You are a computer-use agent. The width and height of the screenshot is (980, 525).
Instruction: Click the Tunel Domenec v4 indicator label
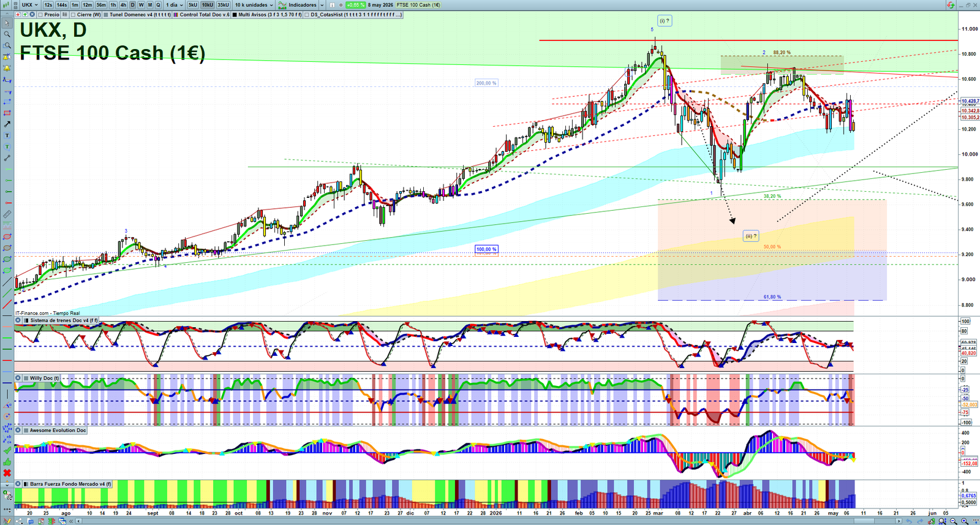[x=140, y=15]
